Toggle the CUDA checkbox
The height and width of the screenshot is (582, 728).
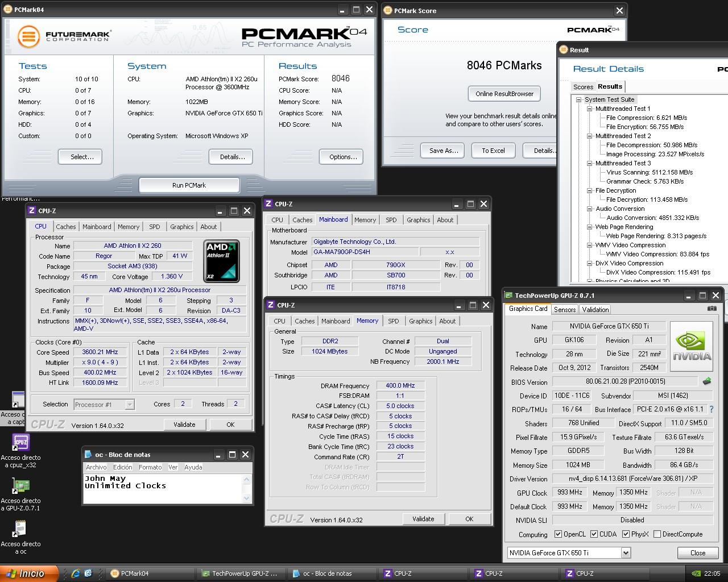click(594, 534)
